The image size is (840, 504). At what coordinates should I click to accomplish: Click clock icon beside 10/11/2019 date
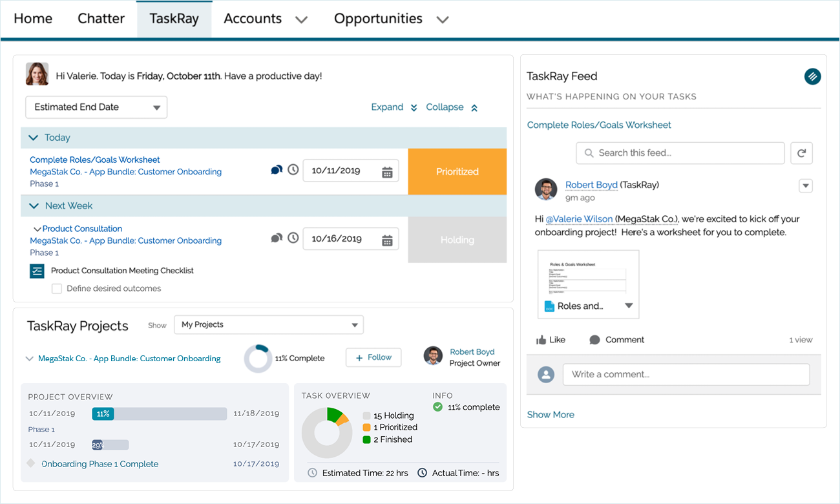[293, 170]
